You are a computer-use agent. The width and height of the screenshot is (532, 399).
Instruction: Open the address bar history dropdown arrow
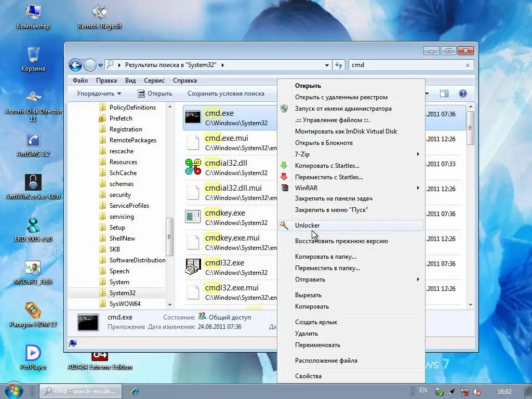(x=327, y=65)
